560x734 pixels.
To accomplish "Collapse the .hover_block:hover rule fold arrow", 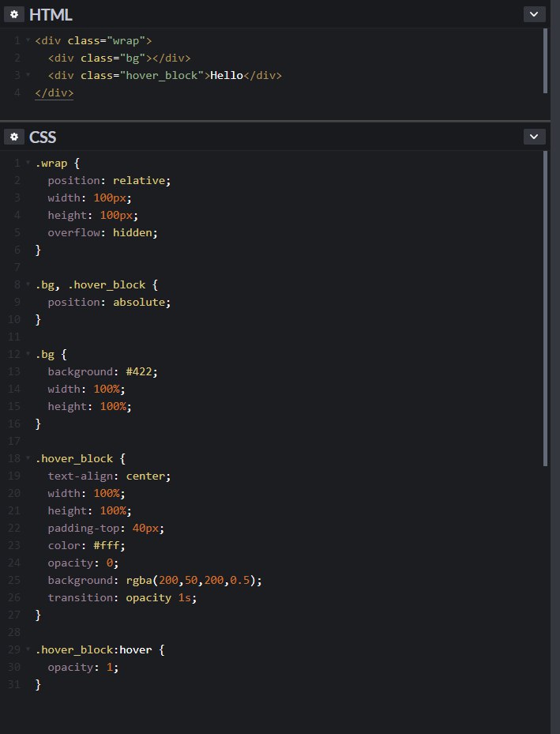I will [x=28, y=649].
